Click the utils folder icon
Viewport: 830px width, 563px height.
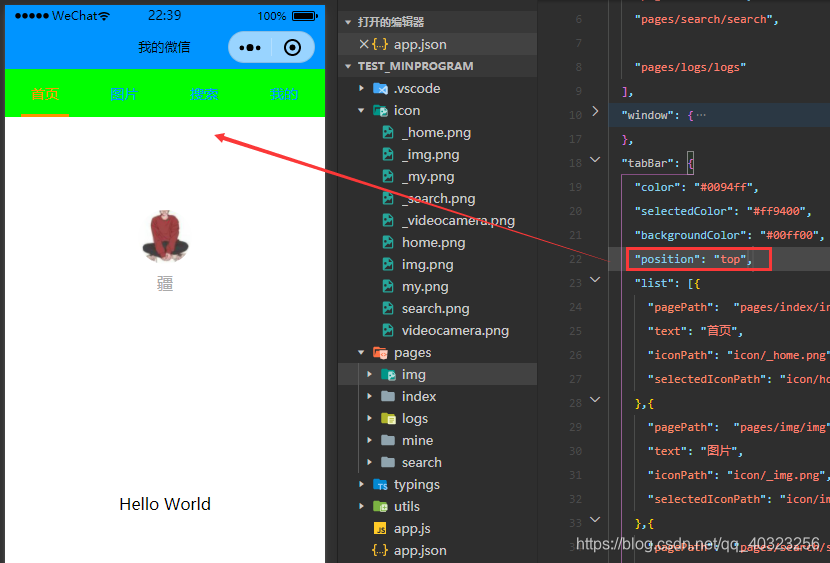[x=380, y=506]
